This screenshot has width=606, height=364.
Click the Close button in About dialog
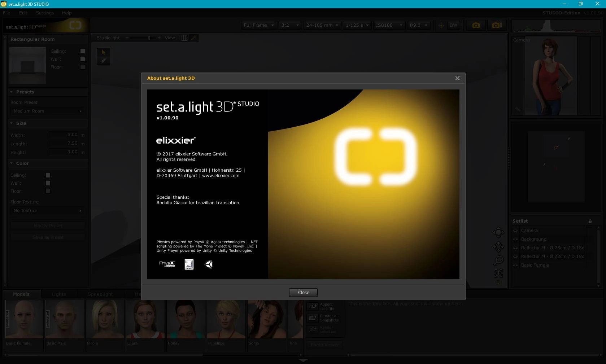[x=303, y=293]
